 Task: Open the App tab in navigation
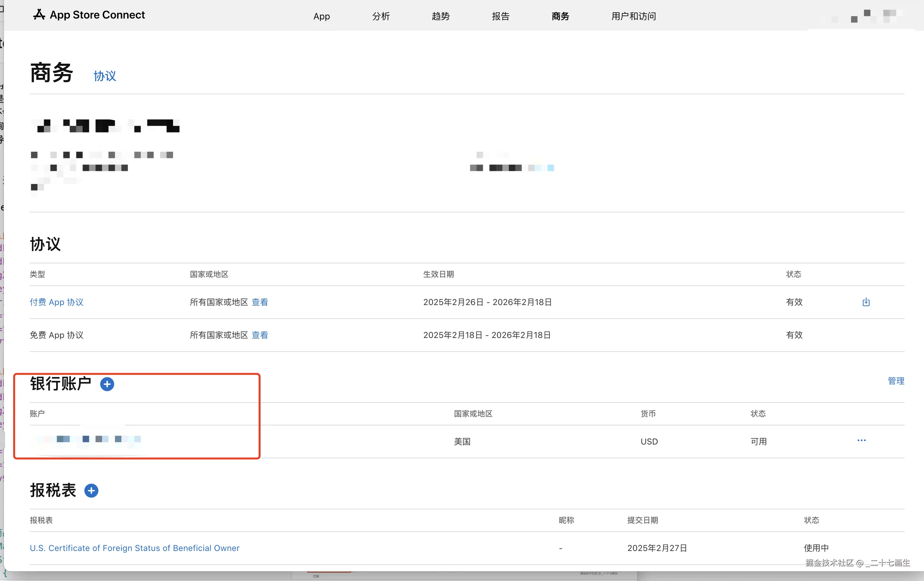321,16
